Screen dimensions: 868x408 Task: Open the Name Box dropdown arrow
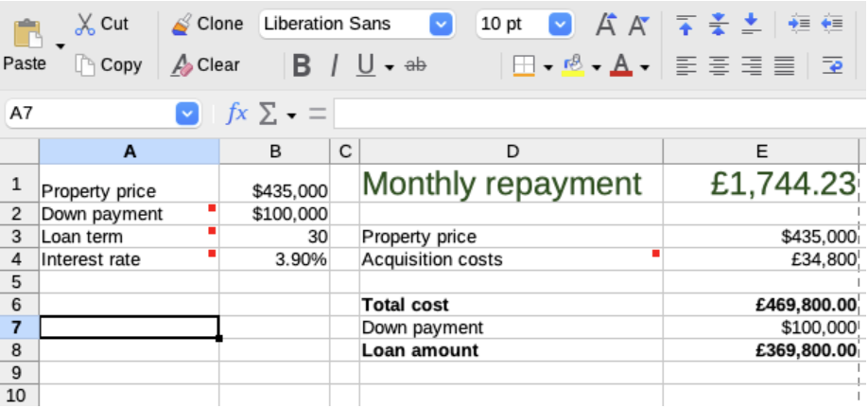188,114
